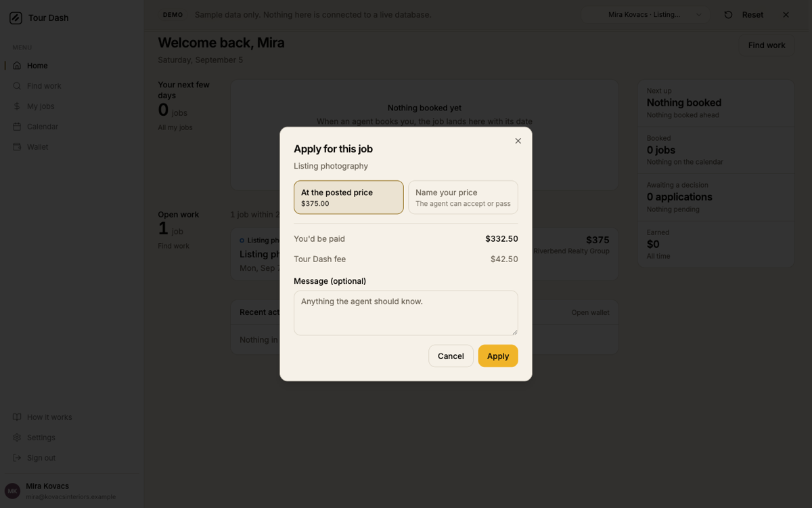This screenshot has height=508, width=812.
Task: Click the Welcome back, Mira heading
Action: tap(221, 43)
